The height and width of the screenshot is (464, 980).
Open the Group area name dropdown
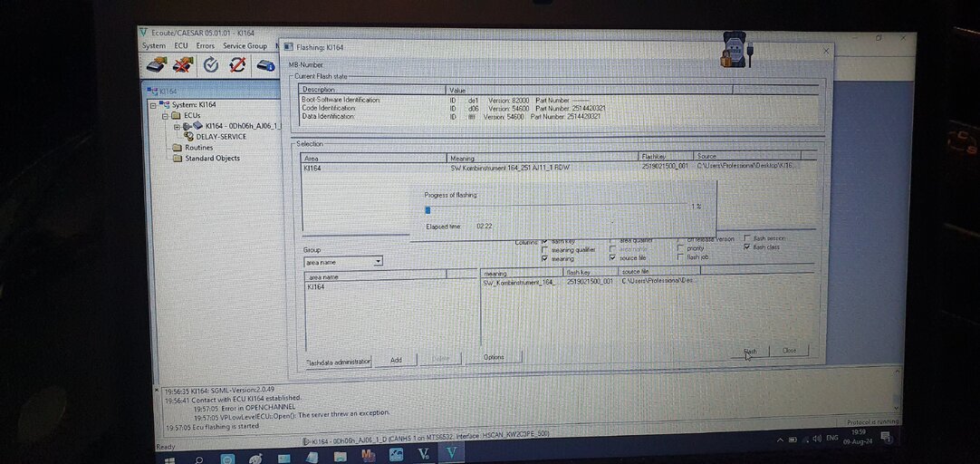coord(378,262)
